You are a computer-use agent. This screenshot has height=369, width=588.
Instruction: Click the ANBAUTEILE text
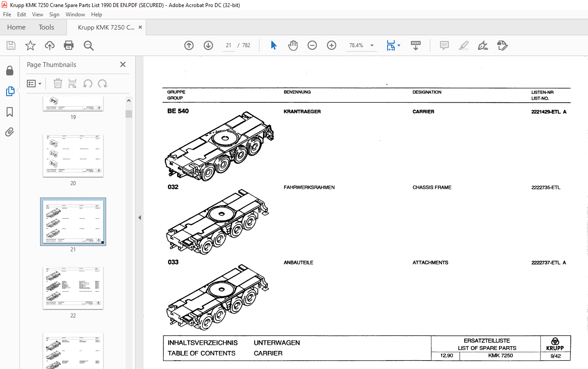click(x=299, y=262)
